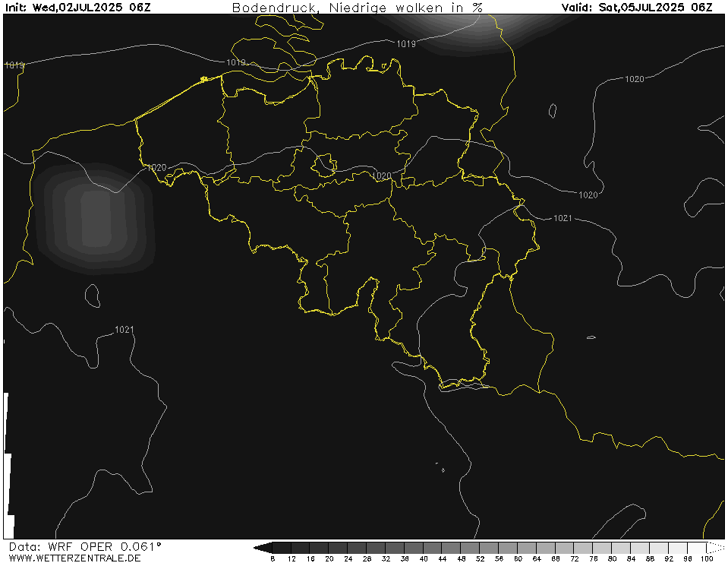Click the 'Init: Wed,02JUL2025 06Z' header text

77,7
